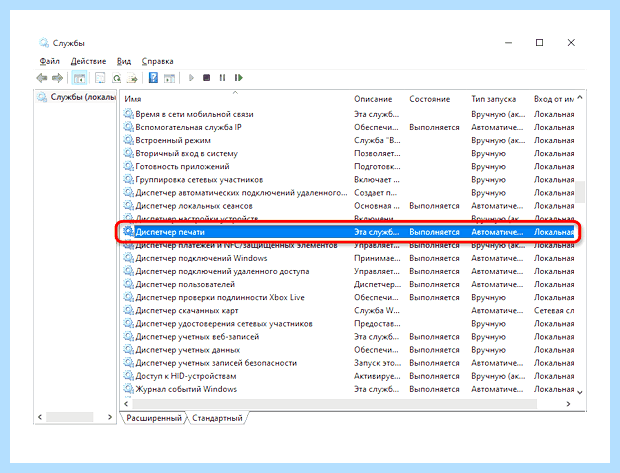This screenshot has width=620, height=473.
Task: Toggle the action pane toolbar icon
Action: pos(170,78)
